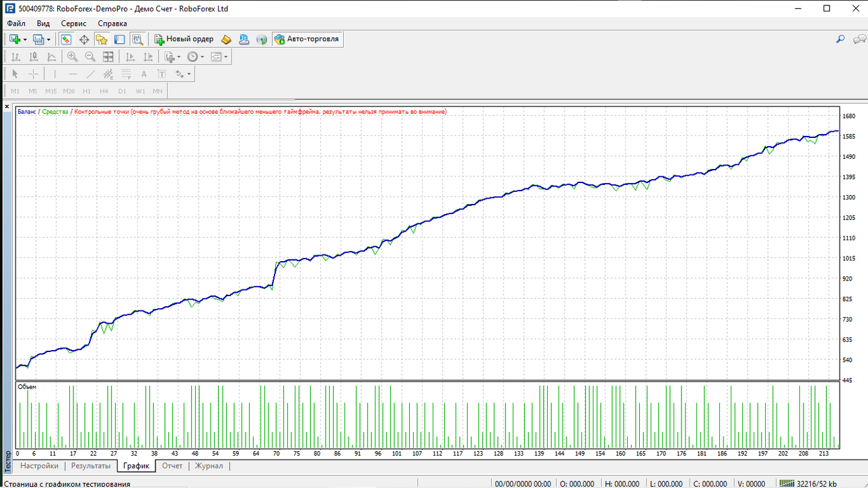Select the arrow cursor tool

click(x=15, y=74)
